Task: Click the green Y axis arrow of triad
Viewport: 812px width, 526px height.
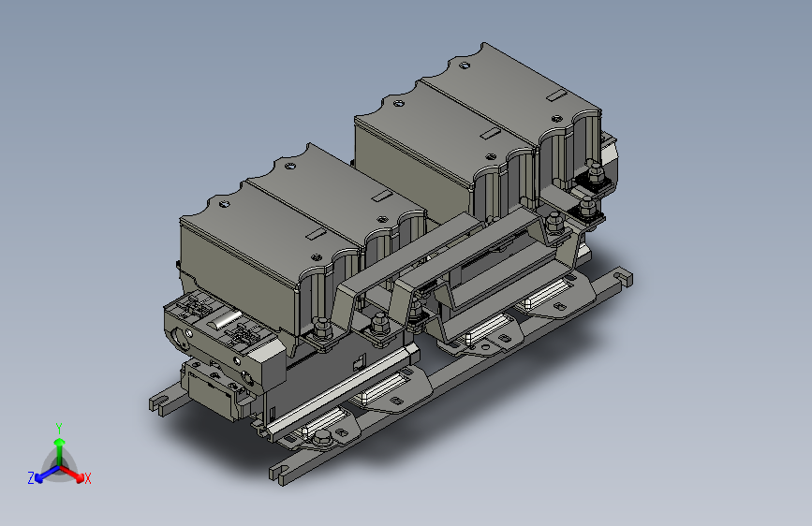Action: [x=59, y=451]
